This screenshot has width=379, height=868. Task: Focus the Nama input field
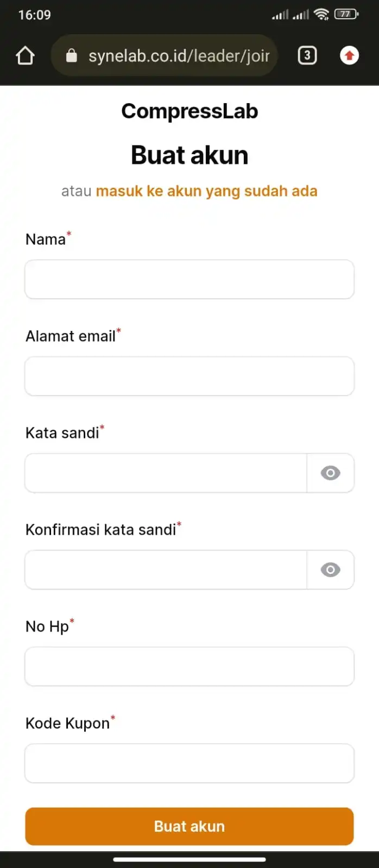tap(189, 279)
